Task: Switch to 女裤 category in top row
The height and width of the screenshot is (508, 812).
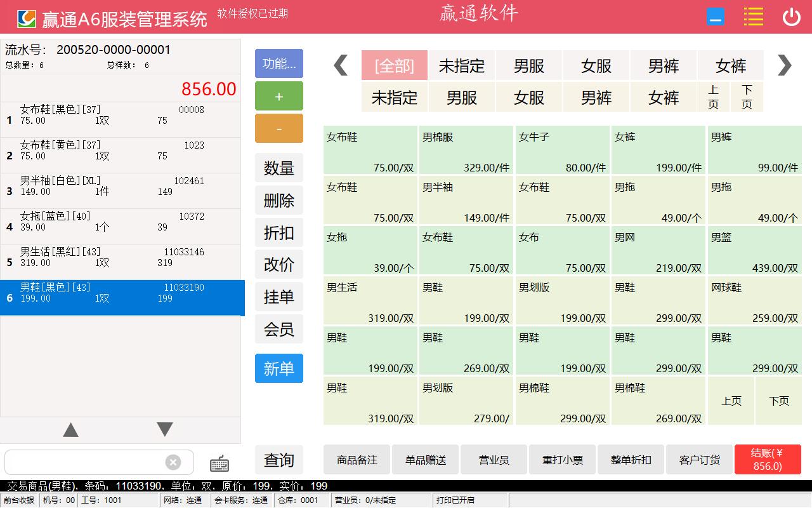Action: 731,65
